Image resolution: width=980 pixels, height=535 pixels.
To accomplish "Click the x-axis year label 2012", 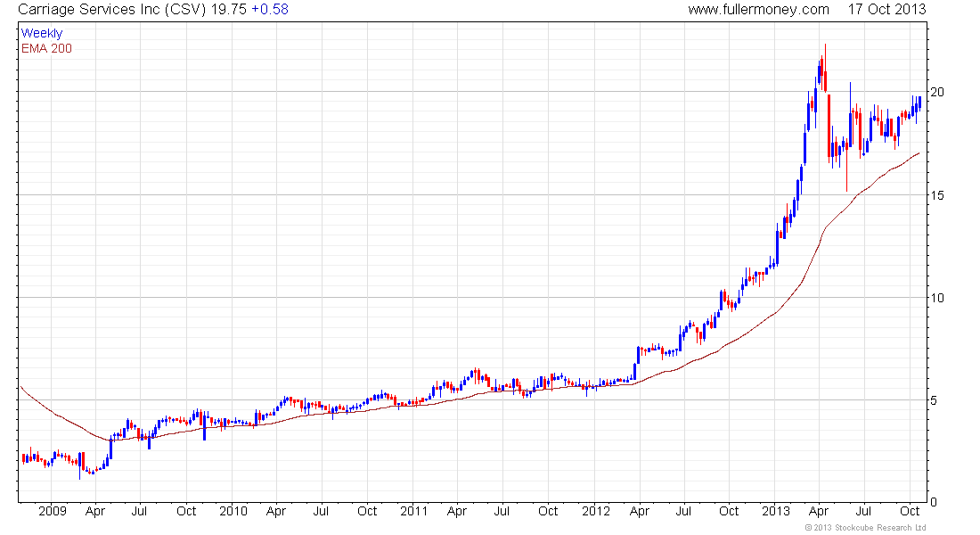I will tap(596, 511).
